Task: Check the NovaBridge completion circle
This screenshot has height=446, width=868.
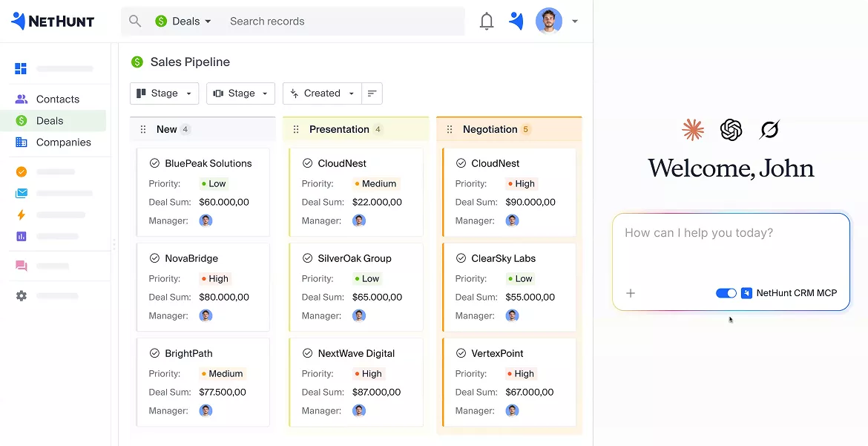Action: (154, 258)
